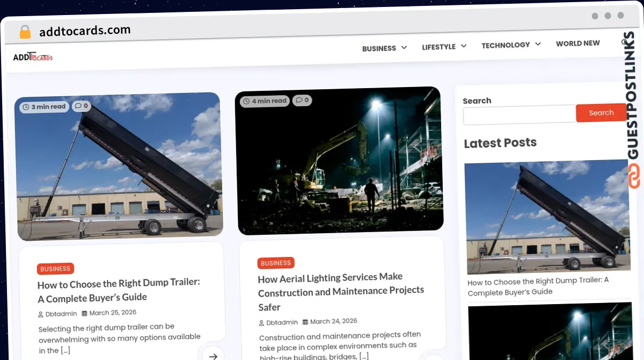Click '3 min read' badge

44,107
